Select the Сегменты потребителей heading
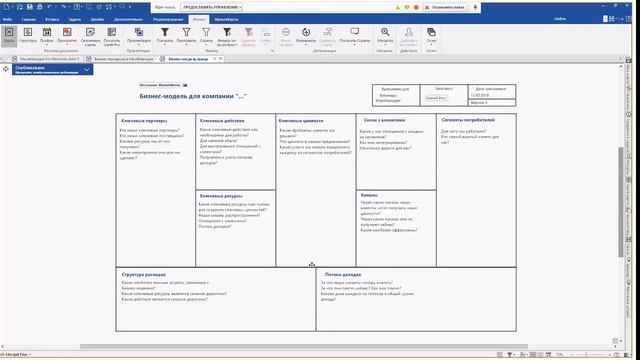 click(468, 120)
